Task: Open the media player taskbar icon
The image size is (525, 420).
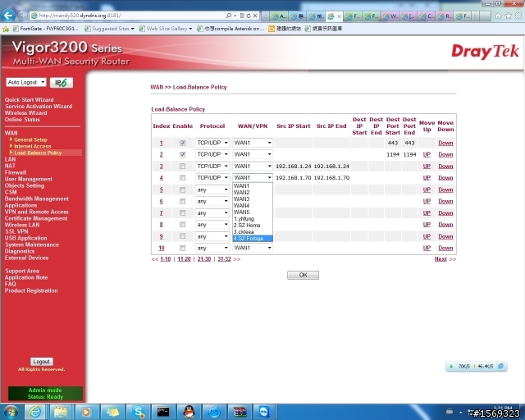Action: (86, 412)
